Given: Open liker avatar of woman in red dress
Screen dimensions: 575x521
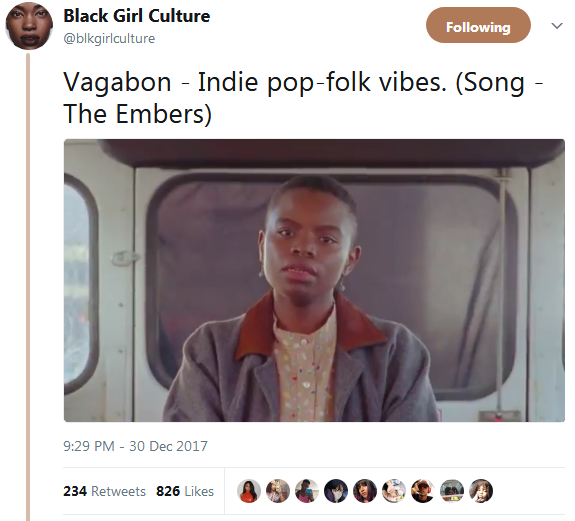Looking at the screenshot, I should pyautogui.click(x=249, y=491).
